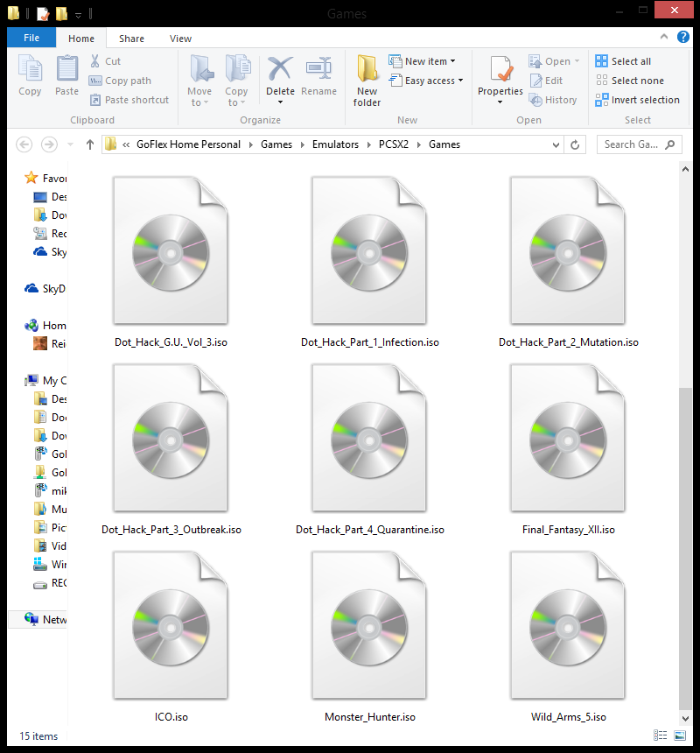
Task: Open the Move to dropdown button
Action: pyautogui.click(x=199, y=81)
